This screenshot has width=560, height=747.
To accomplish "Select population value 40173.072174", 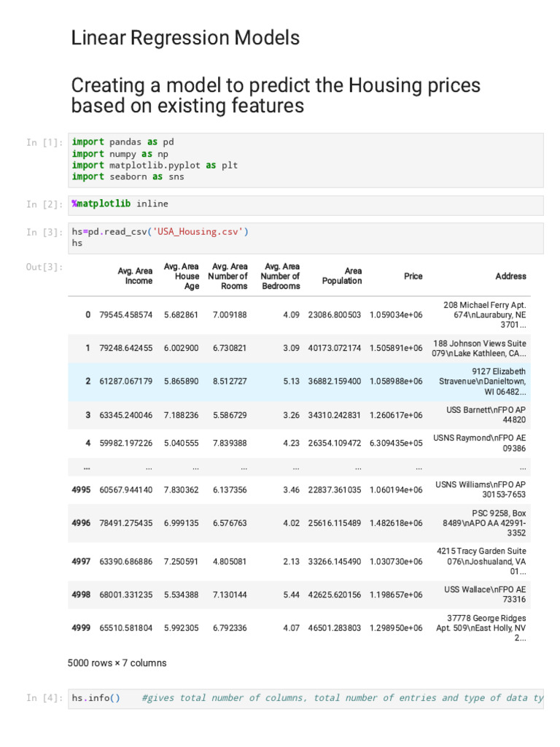I will click(334, 348).
